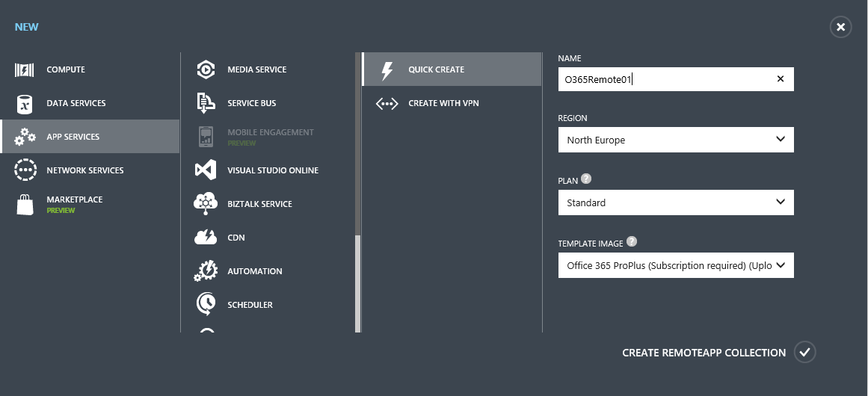The height and width of the screenshot is (396, 868).
Task: Click the Create RemoteApp Collection checkmark button
Action: tap(804, 352)
